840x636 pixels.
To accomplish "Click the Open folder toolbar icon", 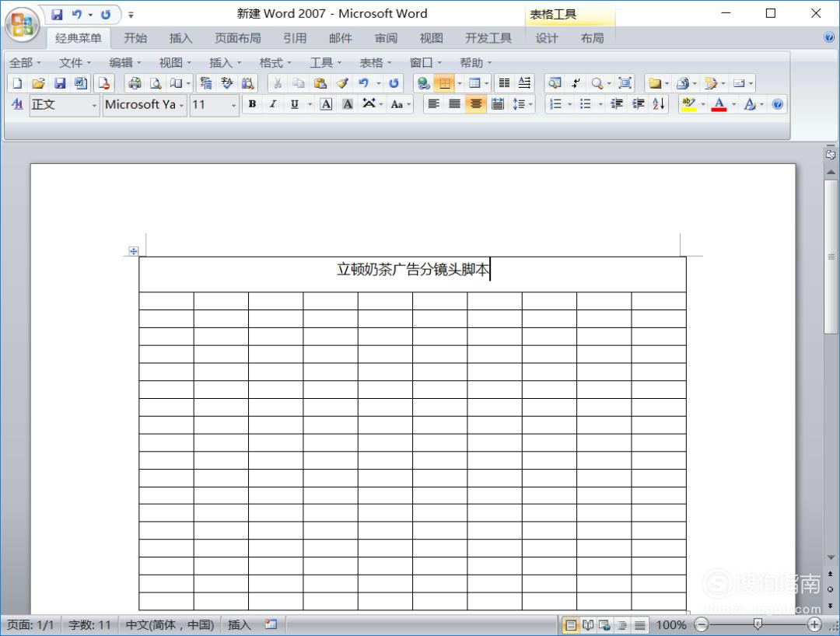I will click(38, 83).
